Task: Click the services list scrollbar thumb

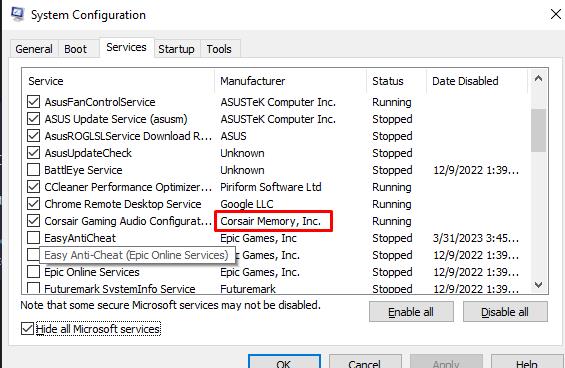Action: coord(538,130)
